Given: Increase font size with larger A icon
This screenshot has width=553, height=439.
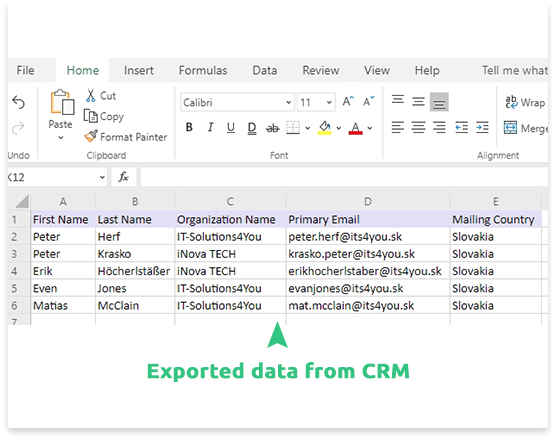Looking at the screenshot, I should [348, 102].
